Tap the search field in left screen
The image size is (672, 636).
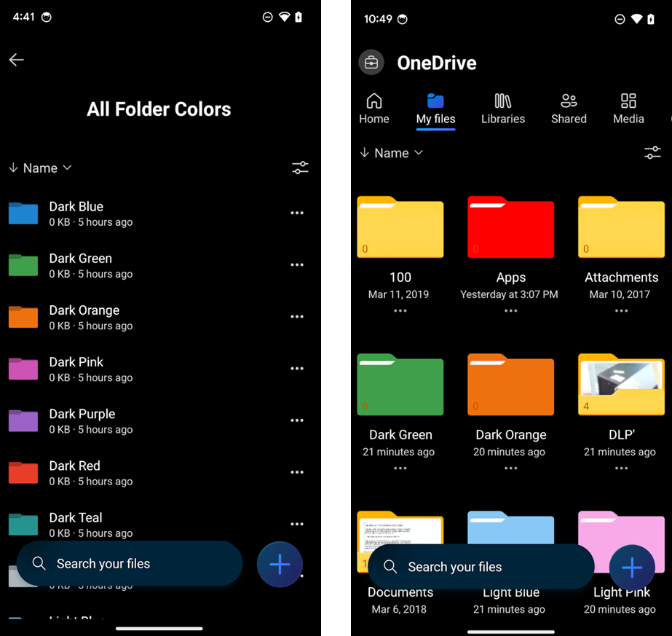click(130, 564)
